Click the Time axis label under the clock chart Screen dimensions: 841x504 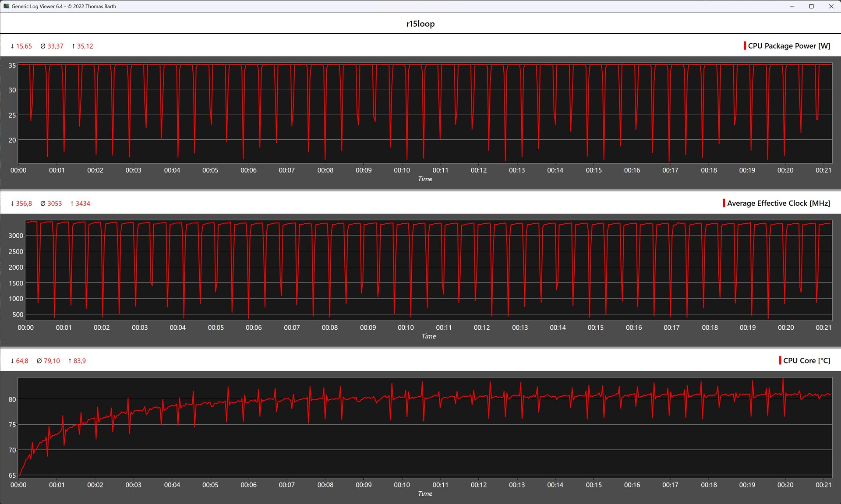tap(428, 336)
